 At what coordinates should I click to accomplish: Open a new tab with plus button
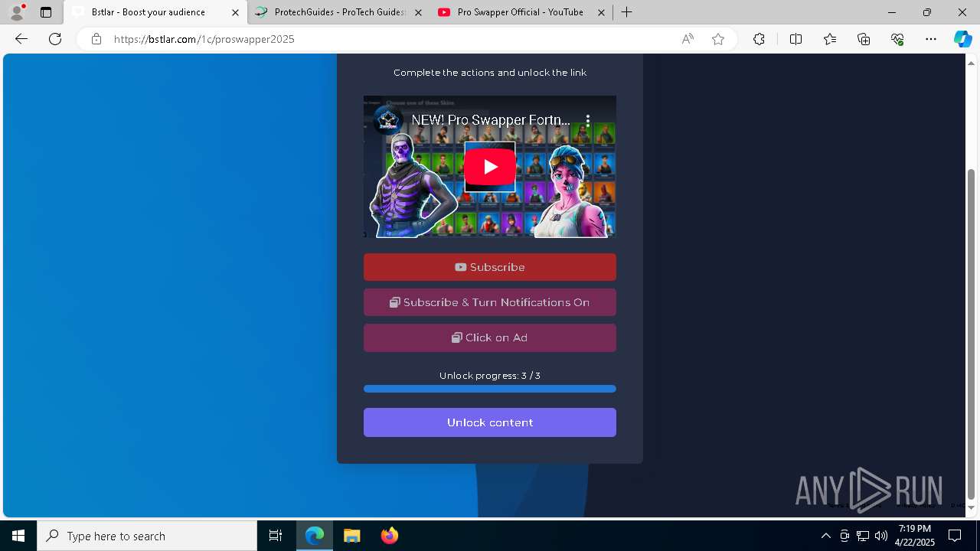[627, 12]
